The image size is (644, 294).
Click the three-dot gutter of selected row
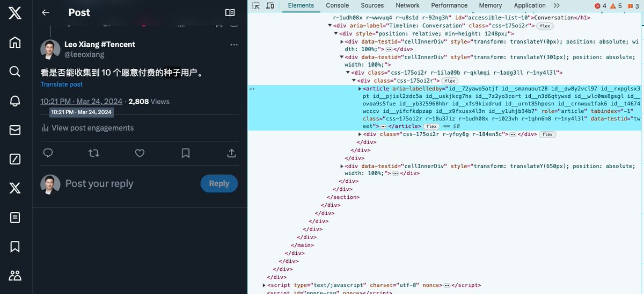pyautogui.click(x=252, y=88)
